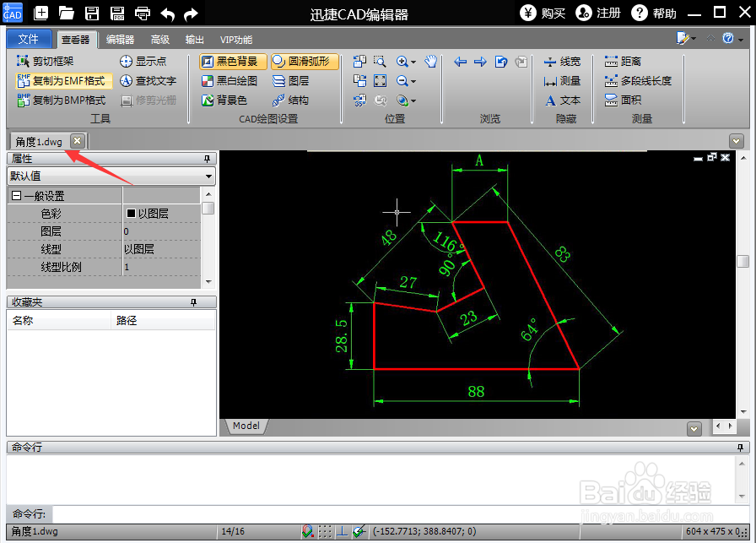Go to previous view with left arrow
The image size is (756, 543).
coord(461,62)
